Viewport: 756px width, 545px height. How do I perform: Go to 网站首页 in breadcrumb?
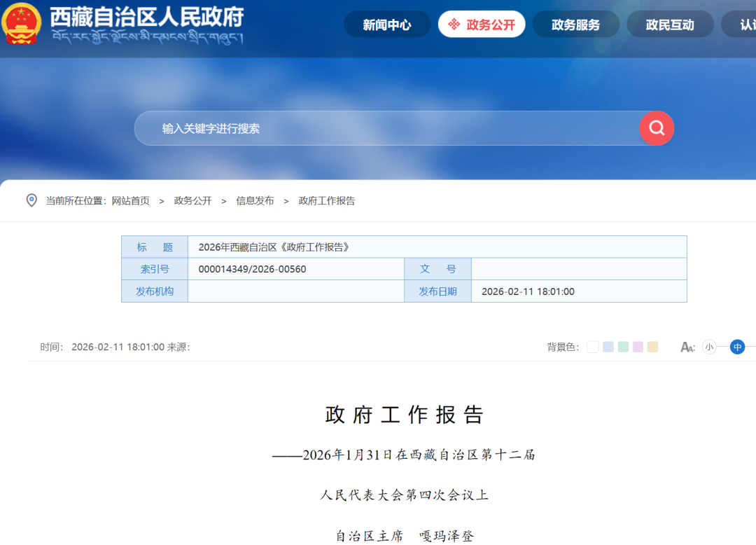(x=130, y=200)
